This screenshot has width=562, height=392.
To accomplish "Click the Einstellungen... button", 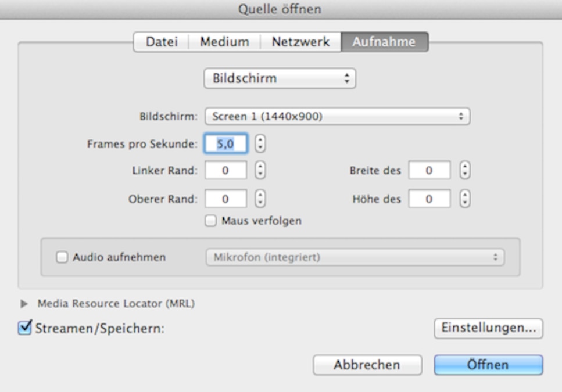I will click(488, 328).
